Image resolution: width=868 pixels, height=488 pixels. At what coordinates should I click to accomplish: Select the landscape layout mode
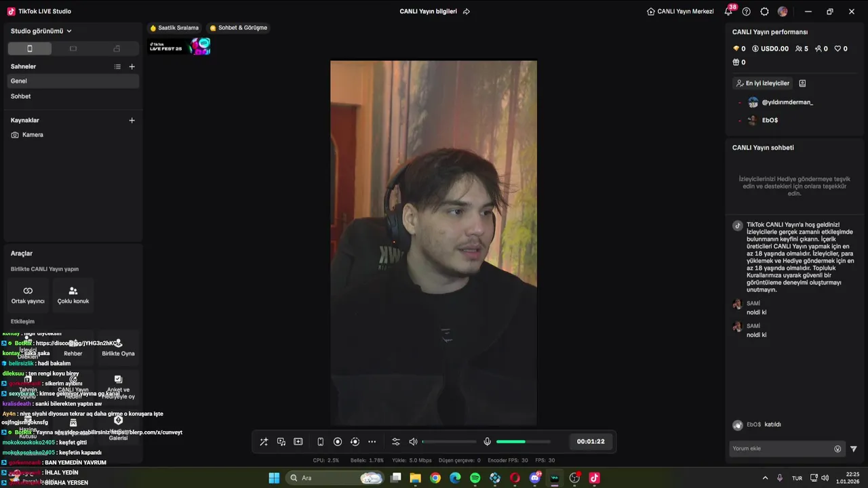[73, 49]
